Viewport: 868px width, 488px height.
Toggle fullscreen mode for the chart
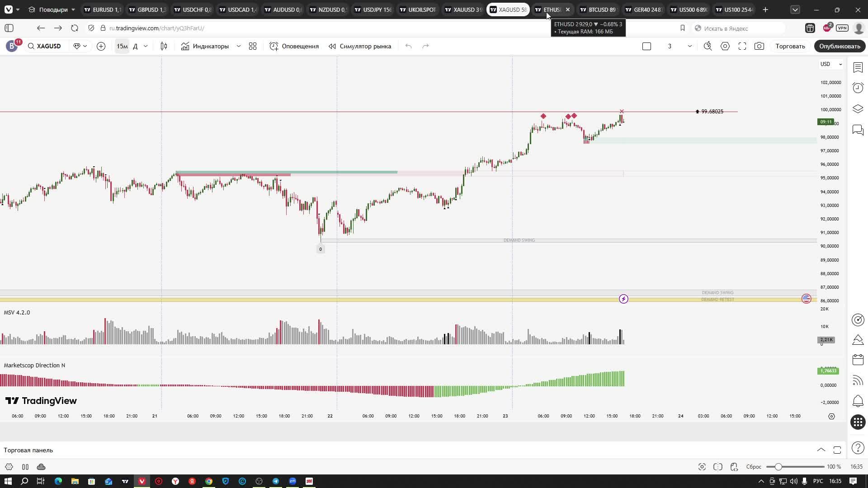(742, 46)
